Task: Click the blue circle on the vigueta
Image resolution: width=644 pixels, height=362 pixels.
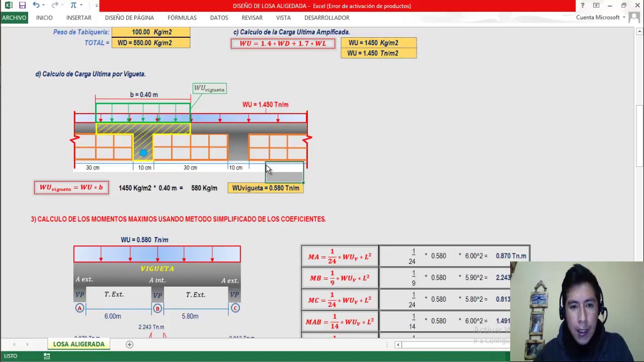Action: tap(143, 153)
